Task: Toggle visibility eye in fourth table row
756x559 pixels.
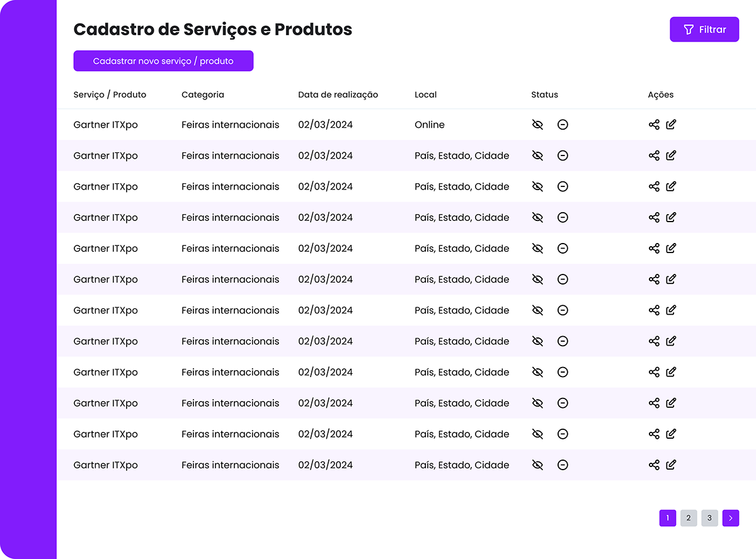Action: tap(537, 217)
